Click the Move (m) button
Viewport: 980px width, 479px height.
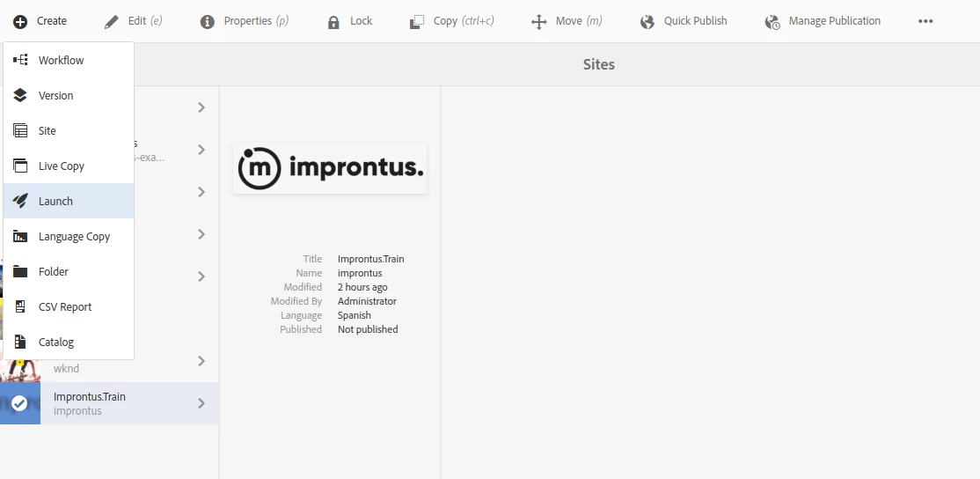coord(567,21)
